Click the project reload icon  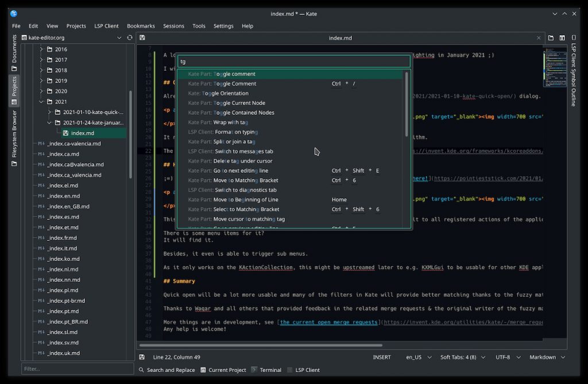129,38
